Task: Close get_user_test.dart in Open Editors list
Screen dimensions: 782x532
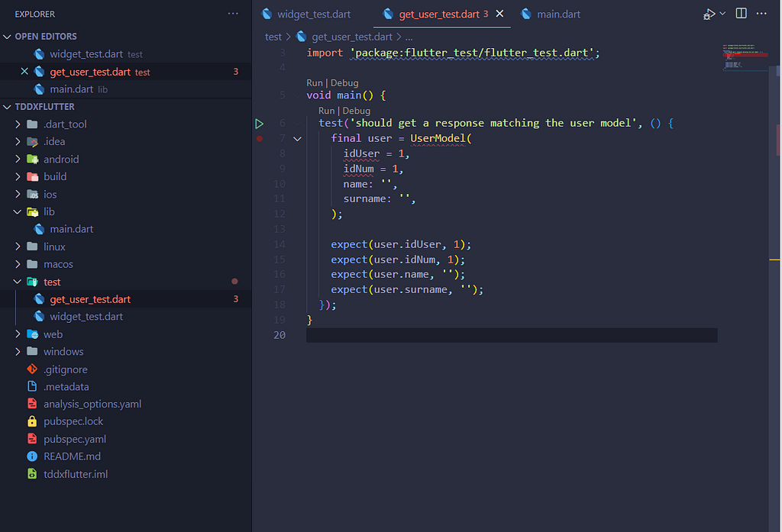Action: click(x=24, y=72)
